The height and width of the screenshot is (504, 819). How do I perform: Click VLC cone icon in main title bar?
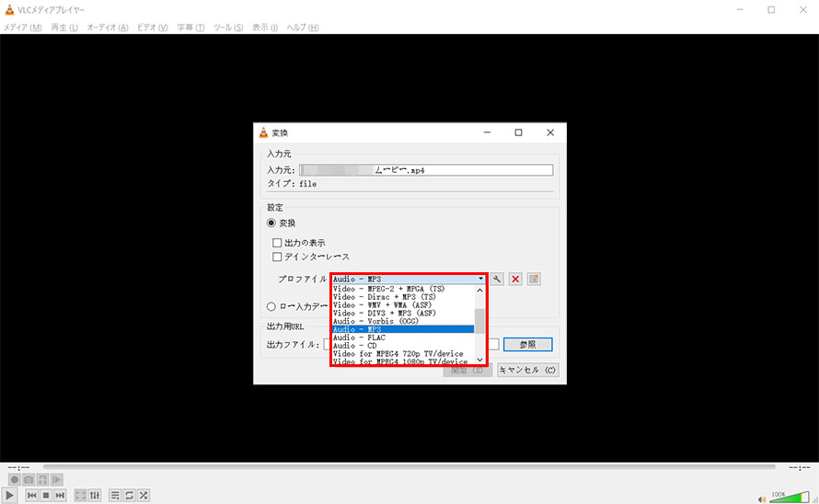tap(9, 9)
